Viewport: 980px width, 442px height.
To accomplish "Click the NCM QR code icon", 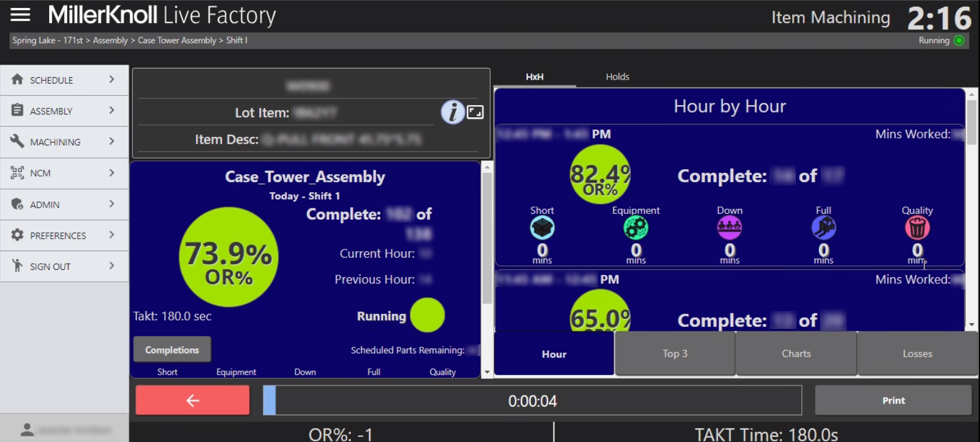I will (17, 173).
